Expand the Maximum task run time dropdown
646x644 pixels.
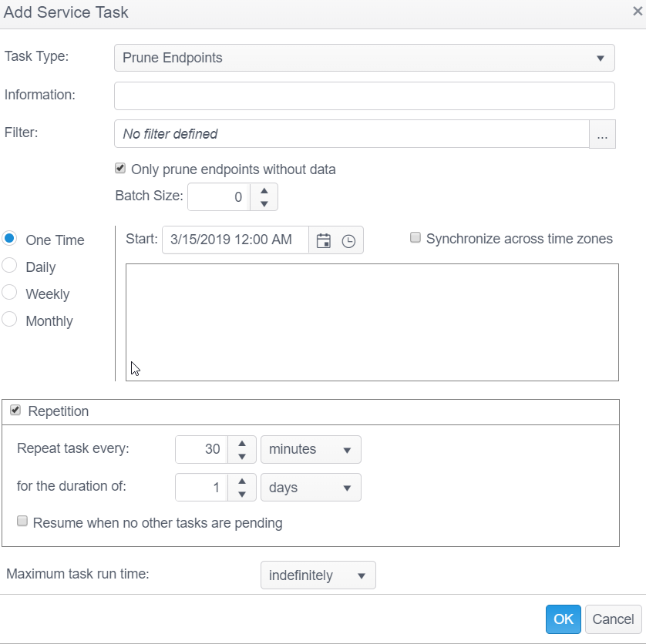[318, 575]
